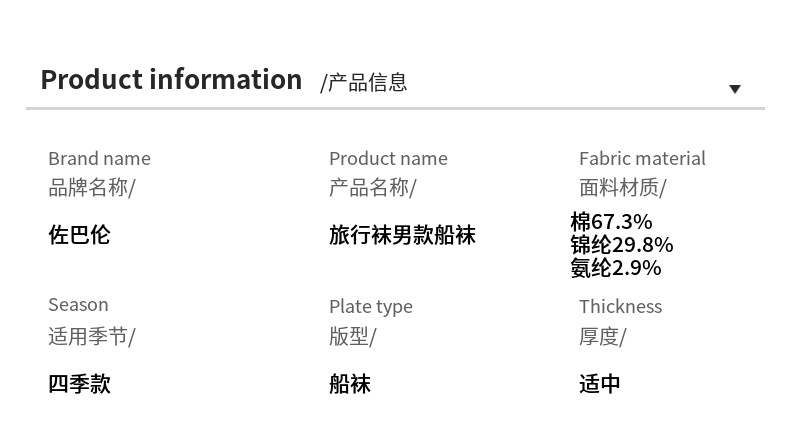790x441 pixels.
Task: Click product name 旅行袜男款船袜
Action: click(402, 235)
